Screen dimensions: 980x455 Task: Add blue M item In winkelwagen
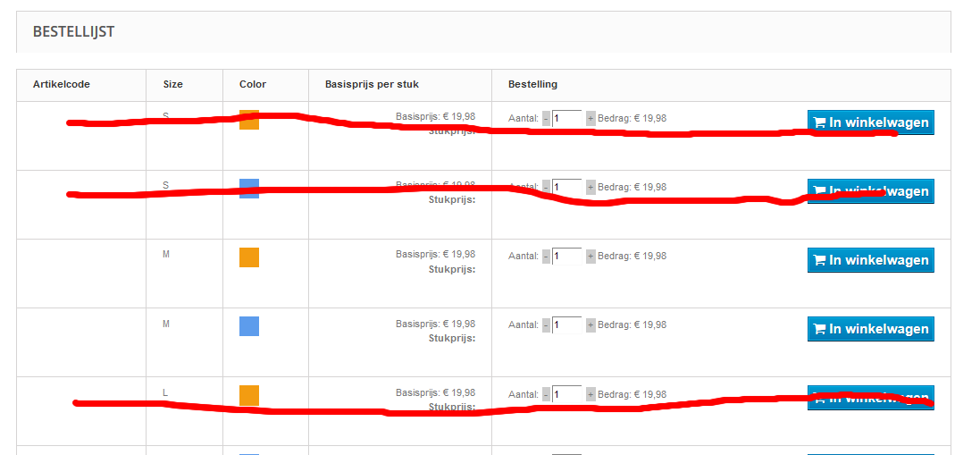(x=870, y=329)
